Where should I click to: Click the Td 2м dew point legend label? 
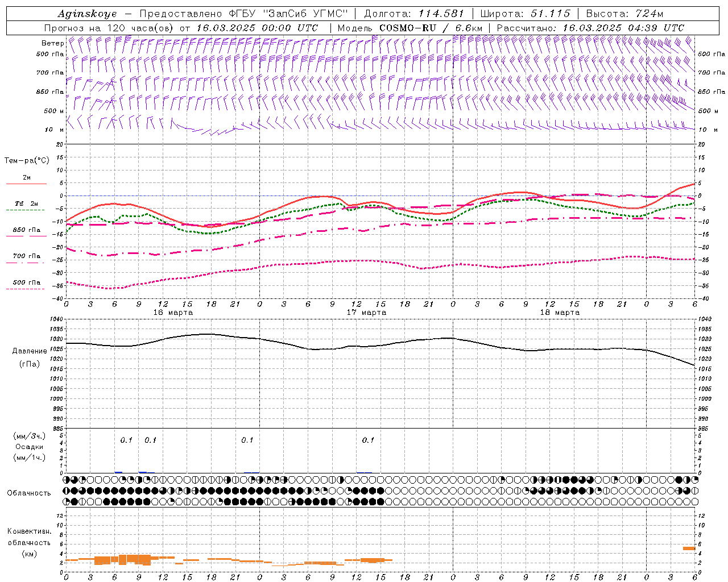[27, 203]
